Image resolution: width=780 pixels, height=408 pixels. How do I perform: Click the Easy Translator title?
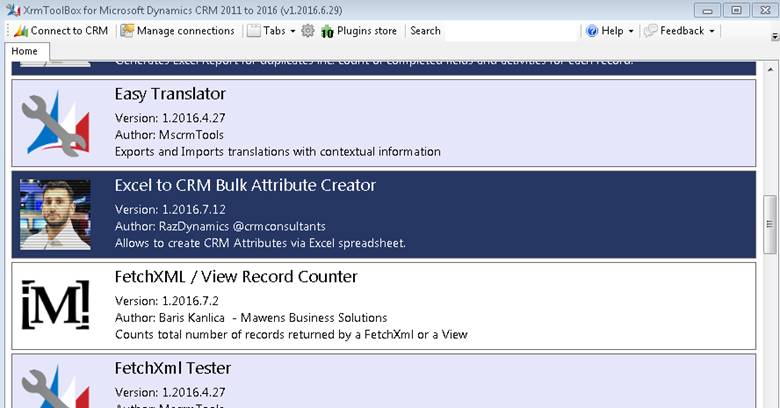click(170, 94)
